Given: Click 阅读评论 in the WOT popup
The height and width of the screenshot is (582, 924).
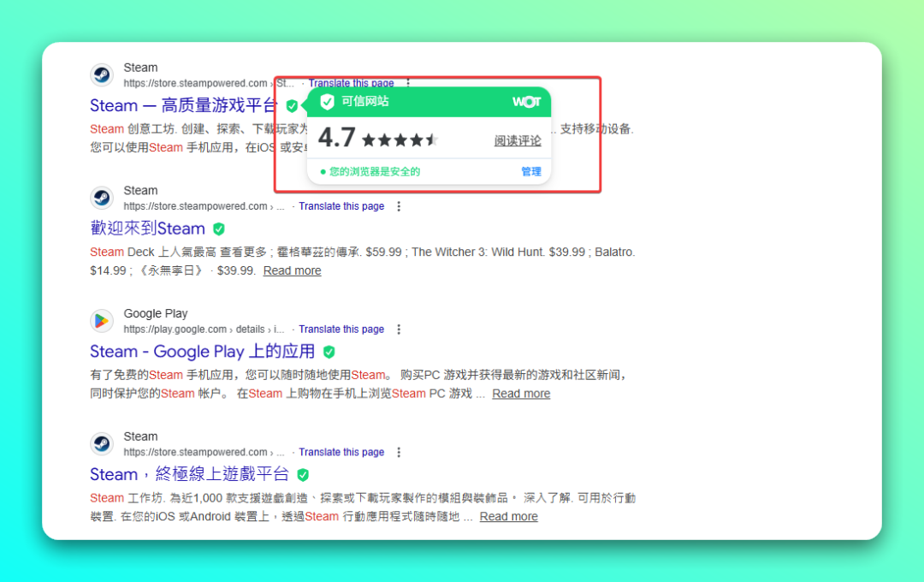Looking at the screenshot, I should pyautogui.click(x=518, y=141).
